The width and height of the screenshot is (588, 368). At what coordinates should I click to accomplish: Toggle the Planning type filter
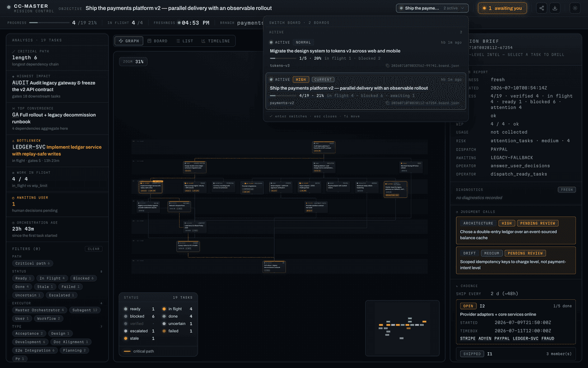tap(74, 351)
